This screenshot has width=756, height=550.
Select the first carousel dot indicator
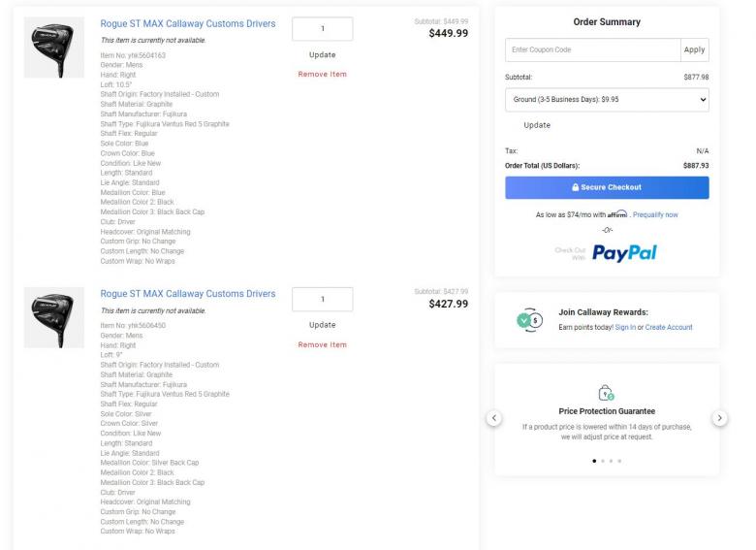pos(594,461)
